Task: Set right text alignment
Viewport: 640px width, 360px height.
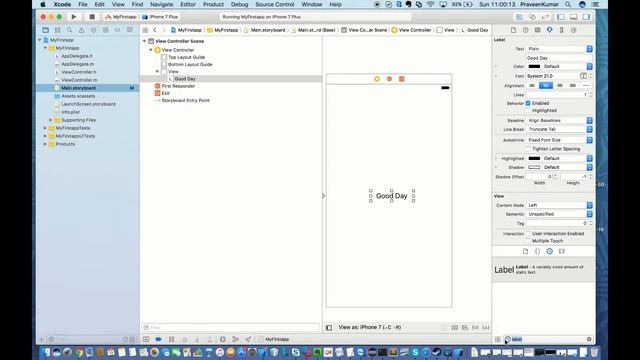Action: coord(560,85)
